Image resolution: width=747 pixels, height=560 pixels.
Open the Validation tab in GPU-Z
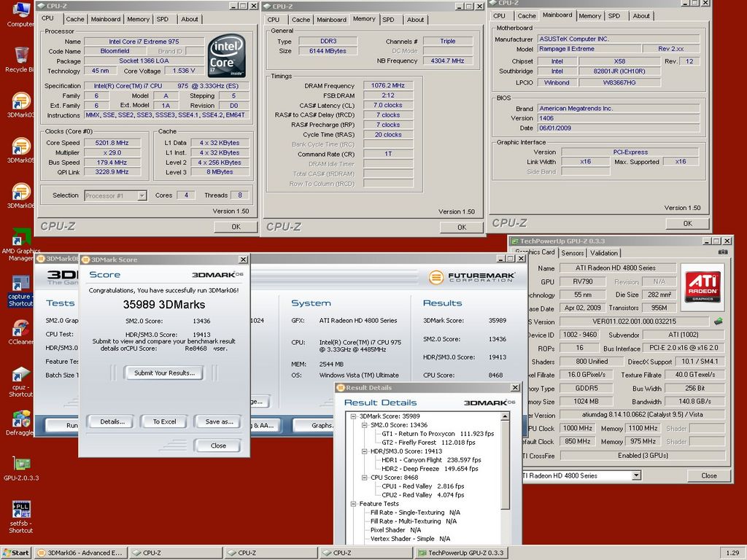coord(603,253)
